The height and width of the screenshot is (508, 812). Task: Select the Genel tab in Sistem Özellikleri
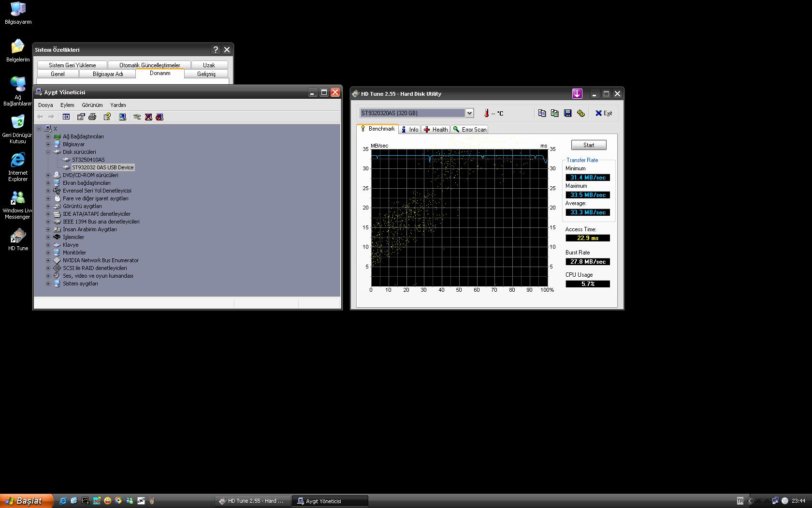[x=58, y=74]
